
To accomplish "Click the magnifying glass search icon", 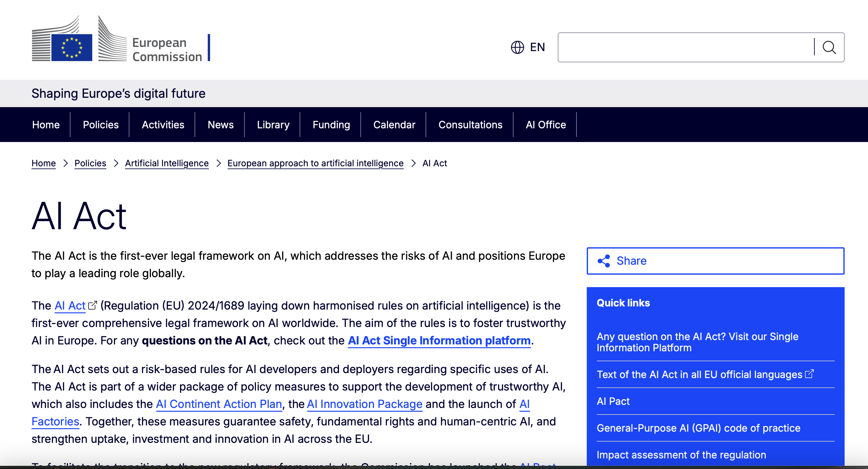I will (x=829, y=47).
